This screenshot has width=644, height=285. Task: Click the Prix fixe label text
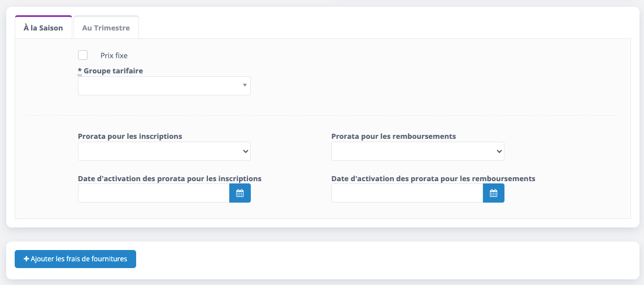[114, 55]
